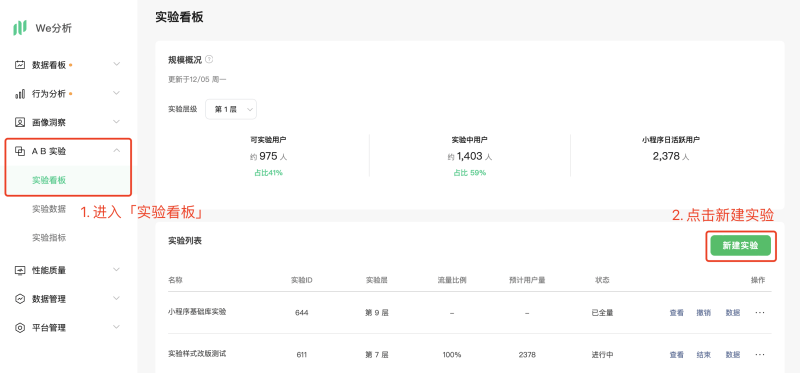
Task: Click the 已全量 status cell
Action: pyautogui.click(x=602, y=313)
